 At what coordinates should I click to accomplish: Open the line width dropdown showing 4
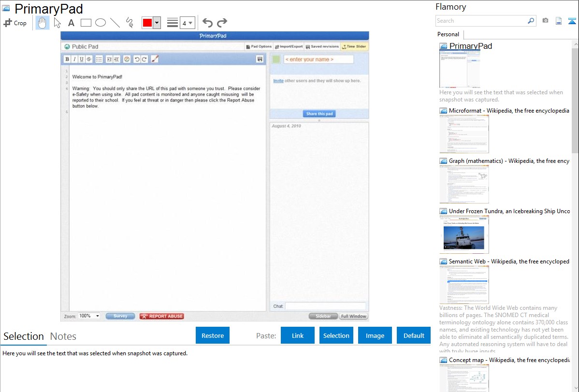pos(188,23)
